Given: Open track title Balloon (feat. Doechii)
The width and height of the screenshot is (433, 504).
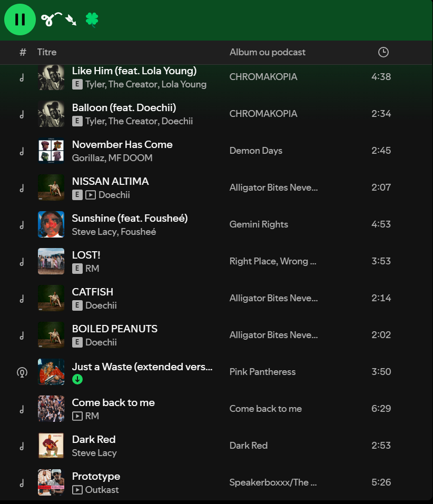Looking at the screenshot, I should coord(124,107).
